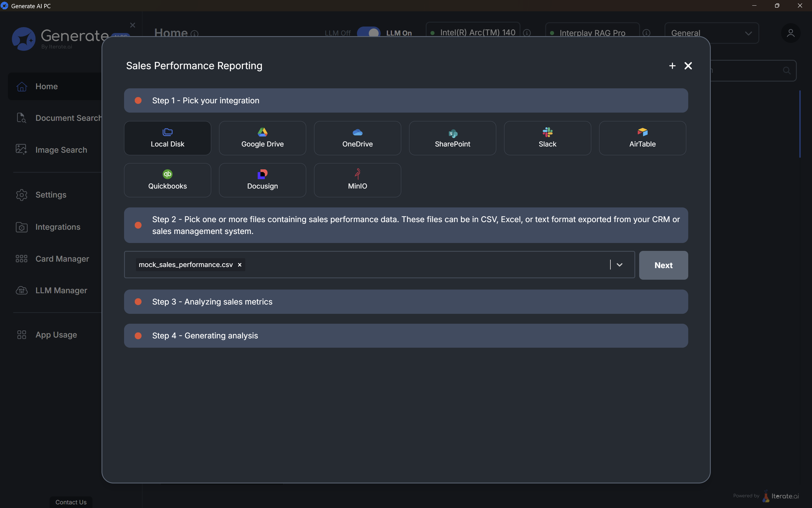Click the plus icon in dialog header

[x=672, y=66]
